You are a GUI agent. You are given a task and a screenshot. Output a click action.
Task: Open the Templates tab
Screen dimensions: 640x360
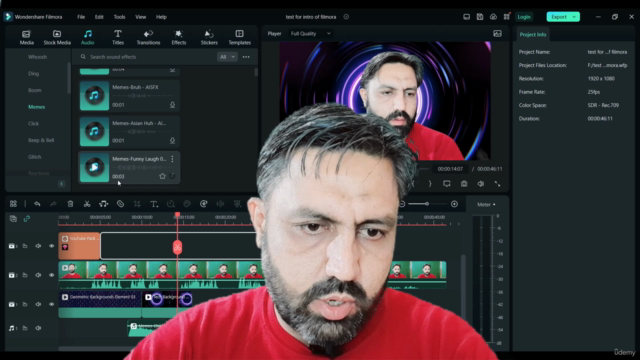240,37
